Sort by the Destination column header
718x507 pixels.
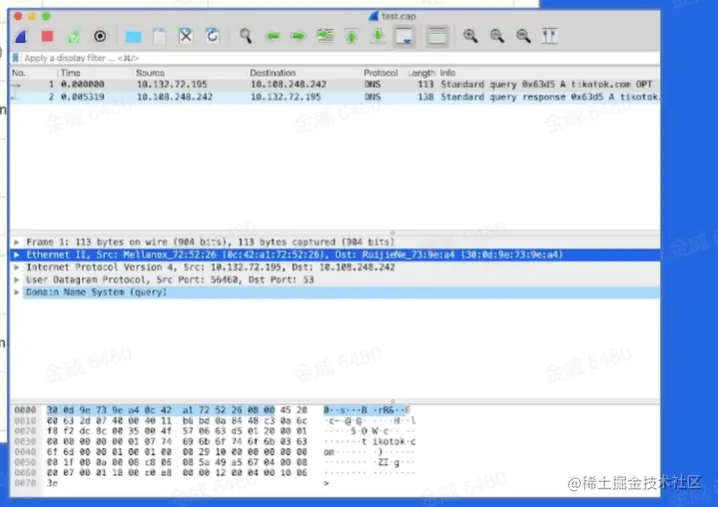(x=272, y=73)
